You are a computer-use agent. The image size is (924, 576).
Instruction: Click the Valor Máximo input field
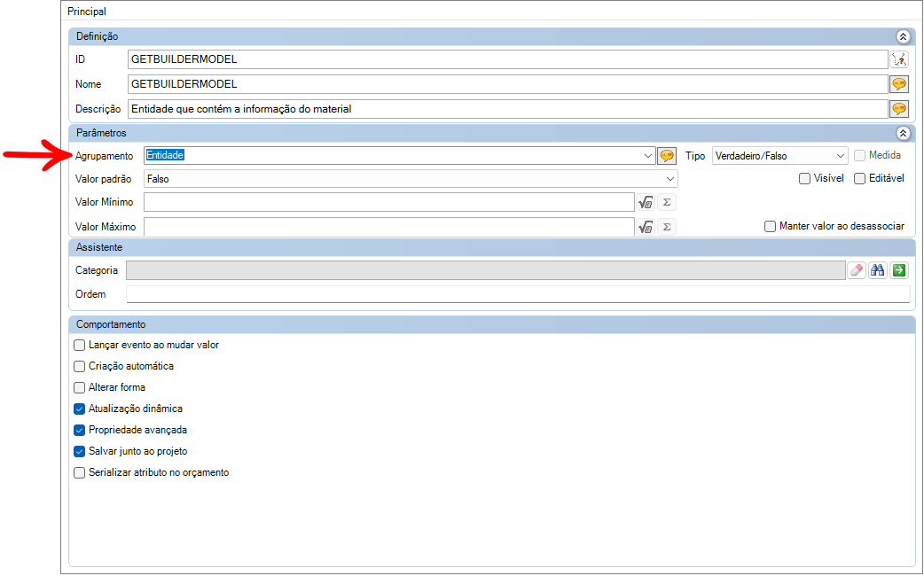[389, 227]
